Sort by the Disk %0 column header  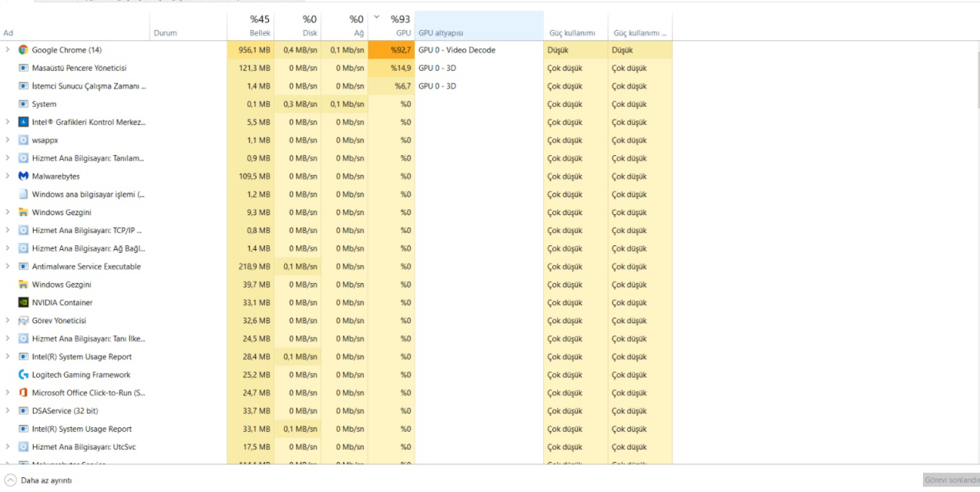[297, 25]
